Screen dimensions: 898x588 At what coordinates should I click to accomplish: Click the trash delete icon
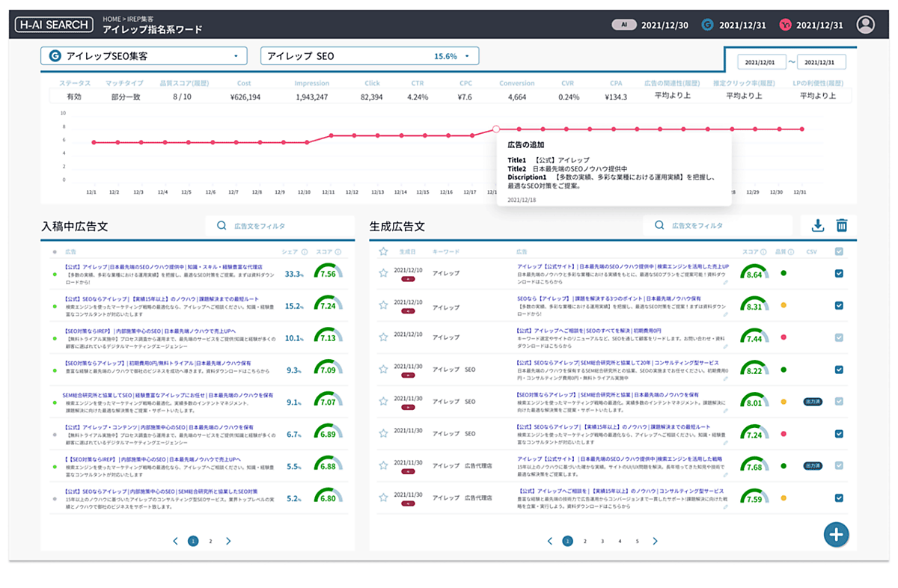pos(842,225)
